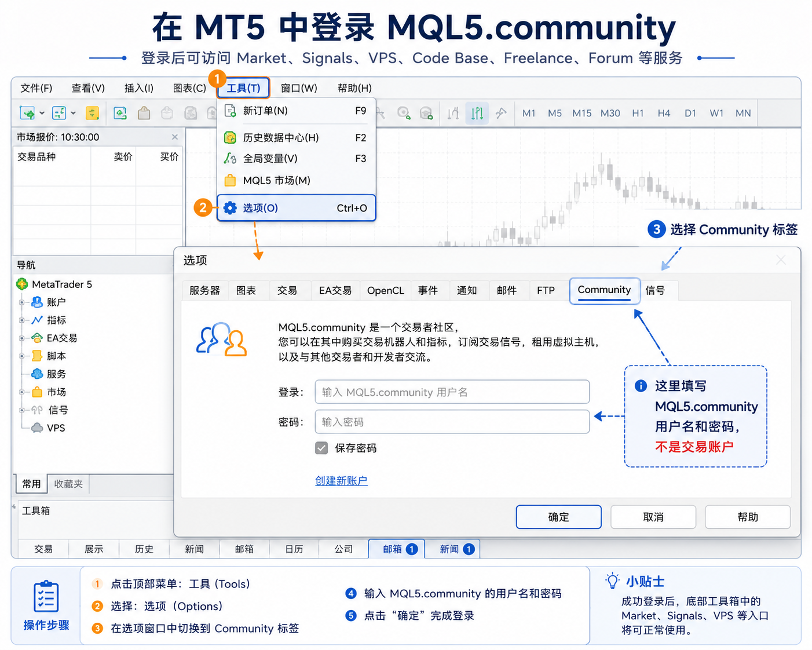The image size is (812, 650).
Task: Open the 查看(V) menu
Action: coord(88,88)
